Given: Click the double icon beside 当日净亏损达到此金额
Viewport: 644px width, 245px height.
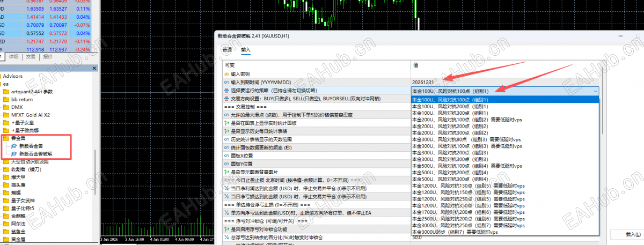Looking at the screenshot, I should (226, 197).
